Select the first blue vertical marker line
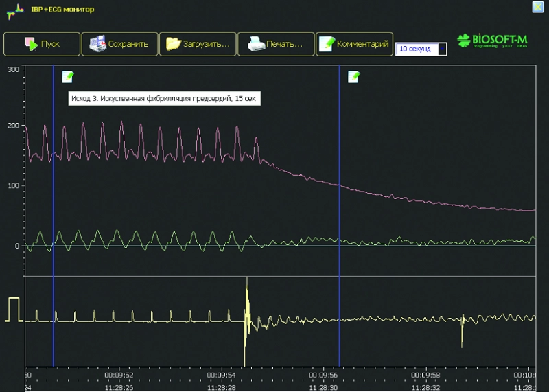Viewport: 549px width, 392px height. click(54, 206)
